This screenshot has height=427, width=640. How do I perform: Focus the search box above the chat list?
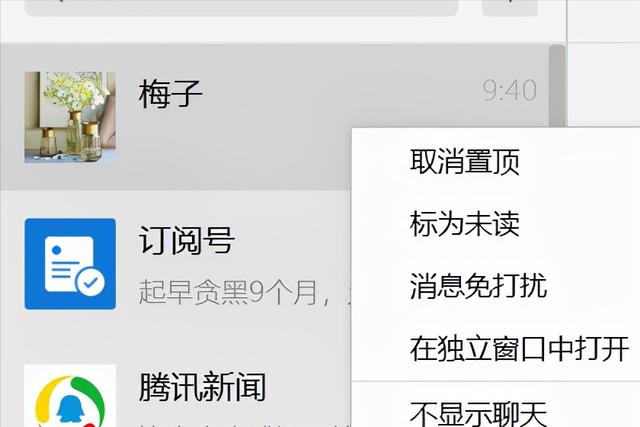242,7
